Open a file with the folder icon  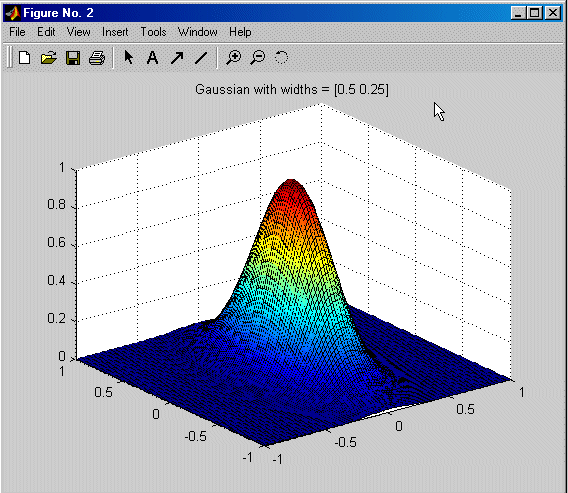pyautogui.click(x=49, y=58)
